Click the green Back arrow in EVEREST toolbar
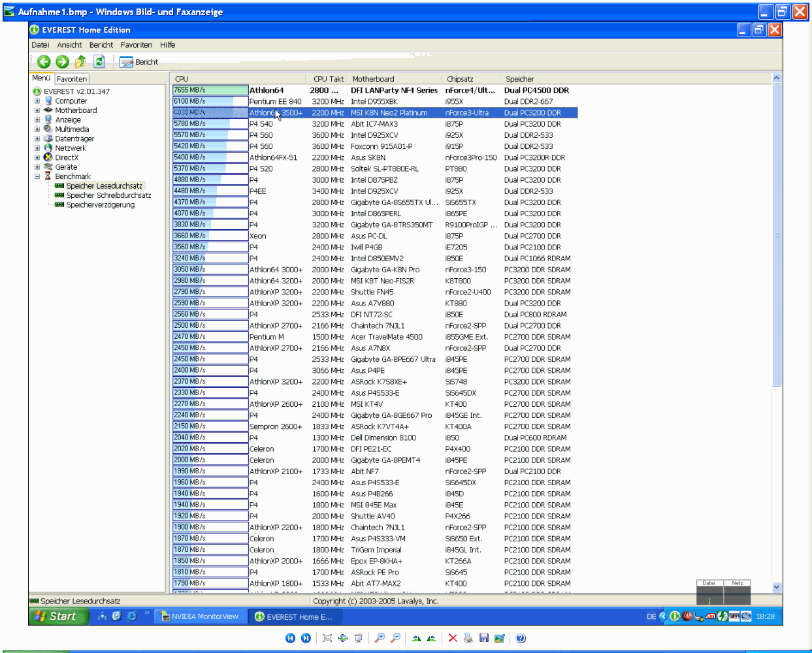The height and width of the screenshot is (653, 812). [x=44, y=61]
